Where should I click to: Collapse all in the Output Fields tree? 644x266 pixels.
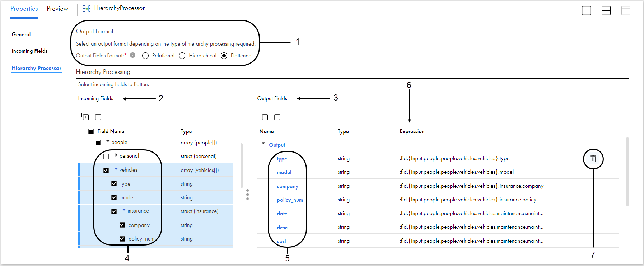(276, 116)
